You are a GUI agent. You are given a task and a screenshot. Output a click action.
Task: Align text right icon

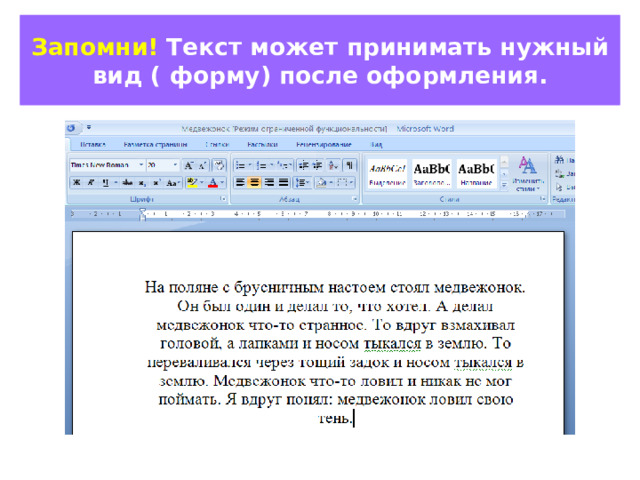click(x=269, y=182)
